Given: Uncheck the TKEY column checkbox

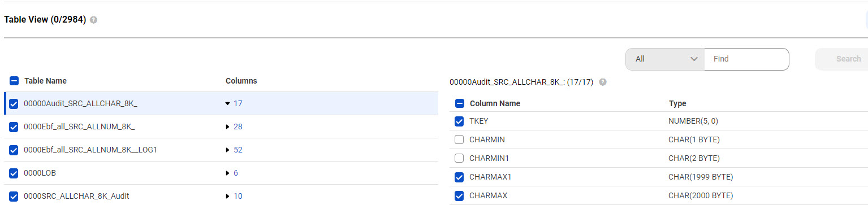Looking at the screenshot, I should (459, 121).
